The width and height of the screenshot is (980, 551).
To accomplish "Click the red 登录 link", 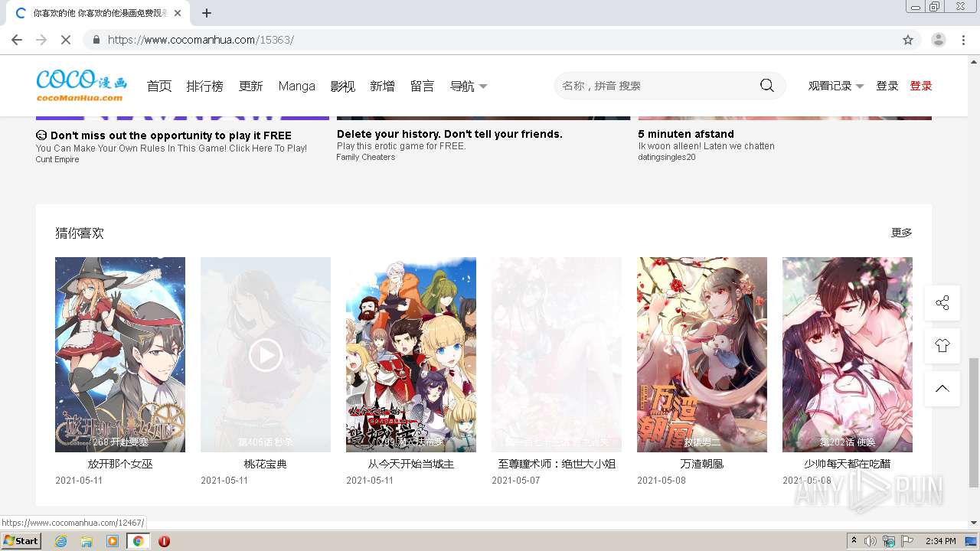I will (x=921, y=86).
